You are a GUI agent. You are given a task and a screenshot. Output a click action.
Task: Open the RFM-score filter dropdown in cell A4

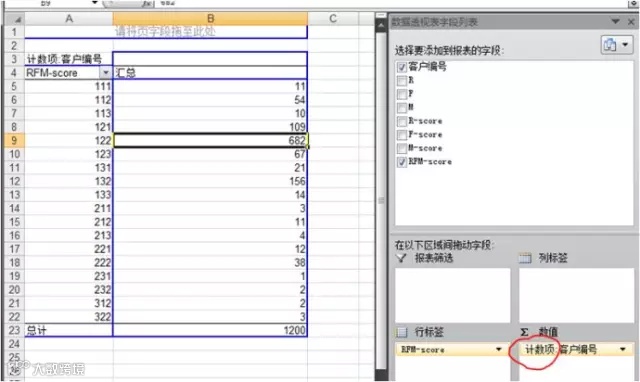(x=106, y=73)
